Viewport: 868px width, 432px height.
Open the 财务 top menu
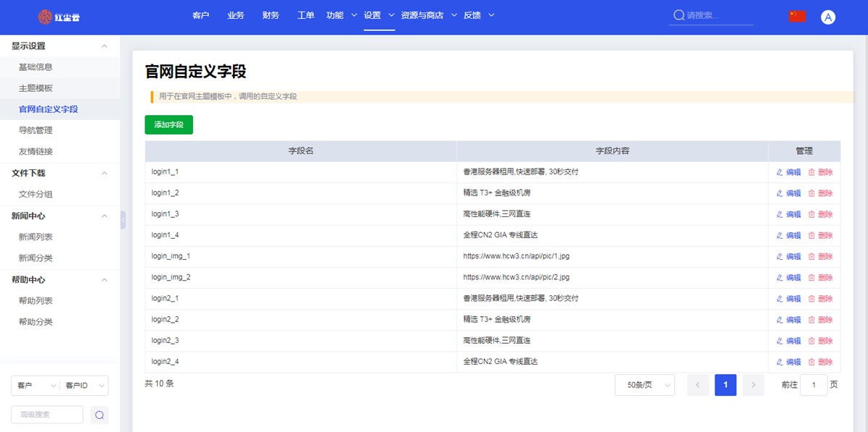pos(271,15)
